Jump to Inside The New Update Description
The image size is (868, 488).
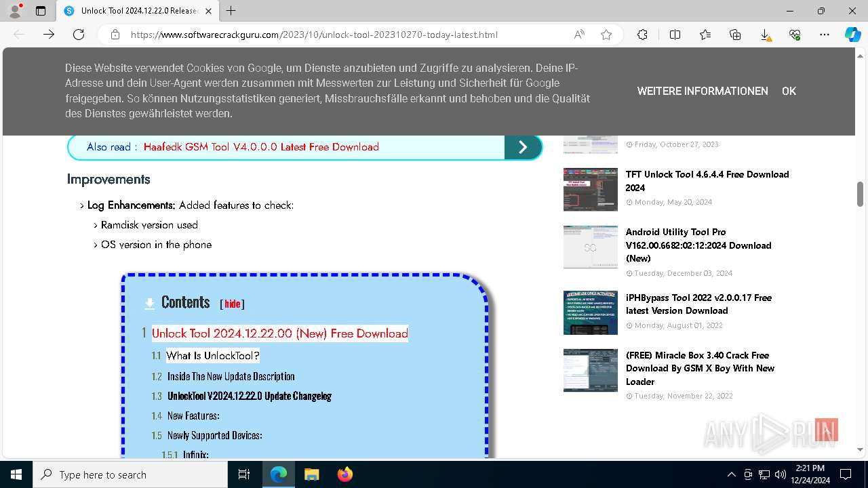[231, 376]
